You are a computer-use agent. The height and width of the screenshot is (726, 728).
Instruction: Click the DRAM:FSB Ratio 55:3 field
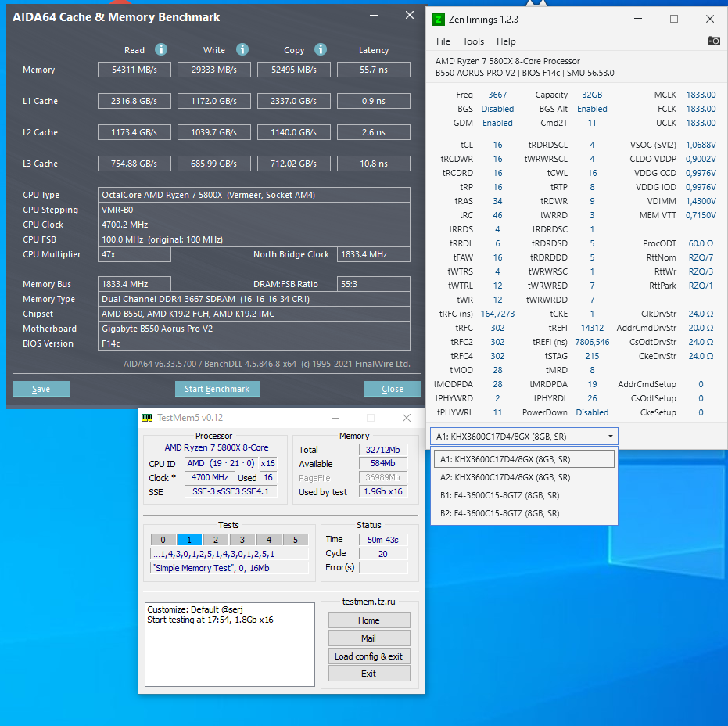(x=374, y=284)
